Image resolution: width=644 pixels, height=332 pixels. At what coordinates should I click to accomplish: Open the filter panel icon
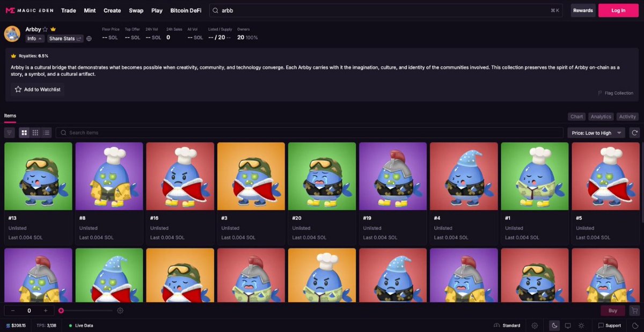[10, 132]
